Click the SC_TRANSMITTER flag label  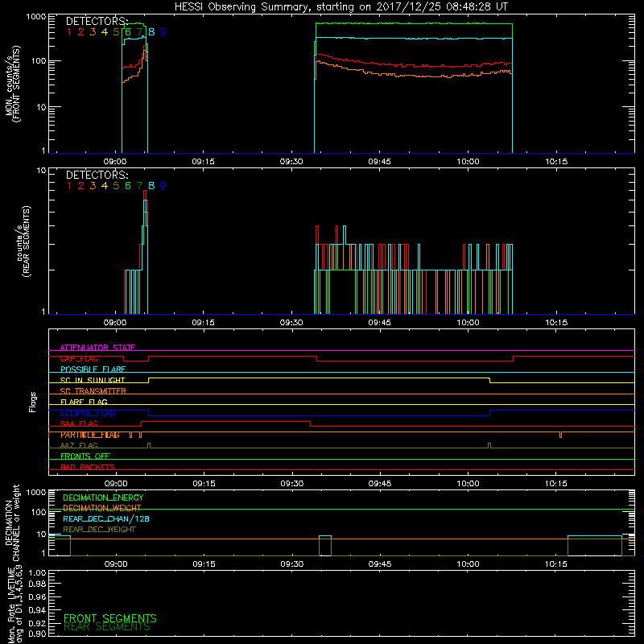[93, 391]
